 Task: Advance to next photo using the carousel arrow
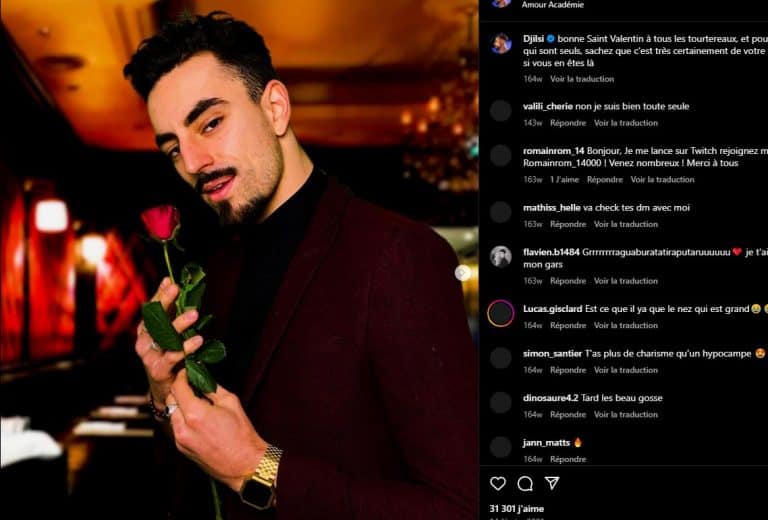click(x=462, y=273)
